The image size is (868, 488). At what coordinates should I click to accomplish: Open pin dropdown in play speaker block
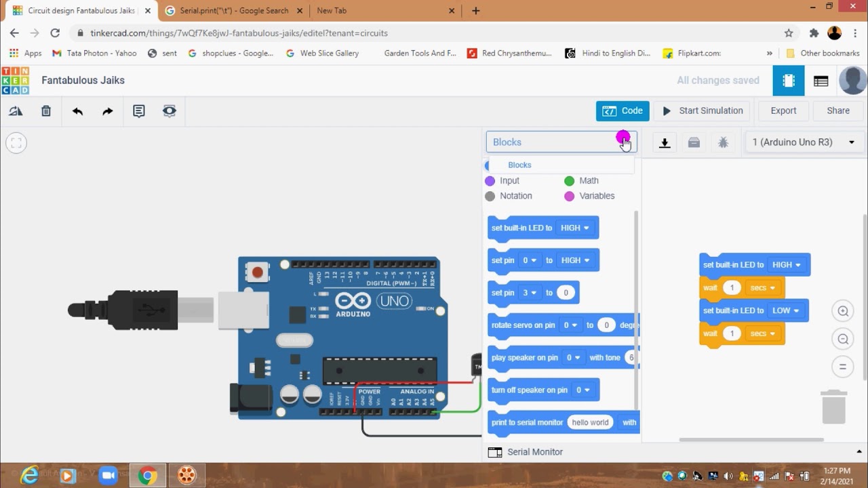(x=574, y=358)
